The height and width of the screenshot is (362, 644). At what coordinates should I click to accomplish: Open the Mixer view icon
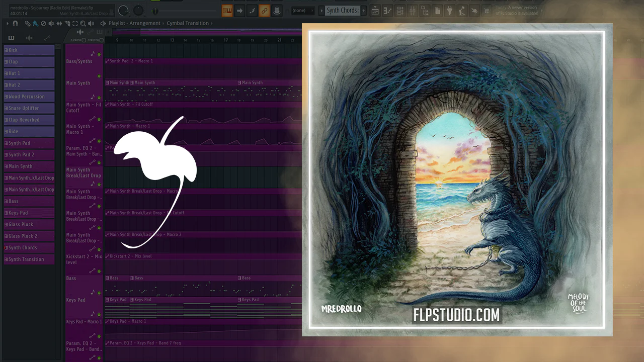413,10
